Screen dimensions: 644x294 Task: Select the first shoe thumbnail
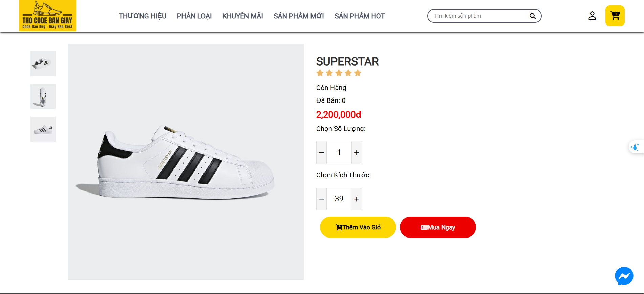[43, 64]
